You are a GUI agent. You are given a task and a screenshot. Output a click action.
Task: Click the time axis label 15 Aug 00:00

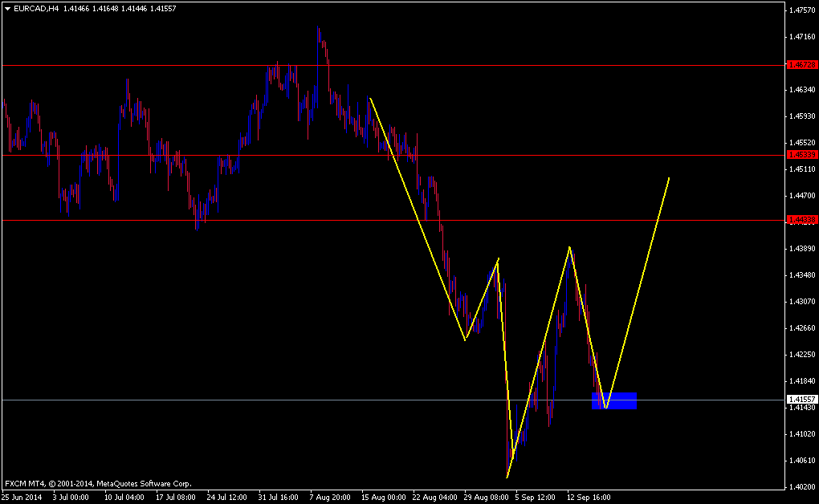click(383, 498)
